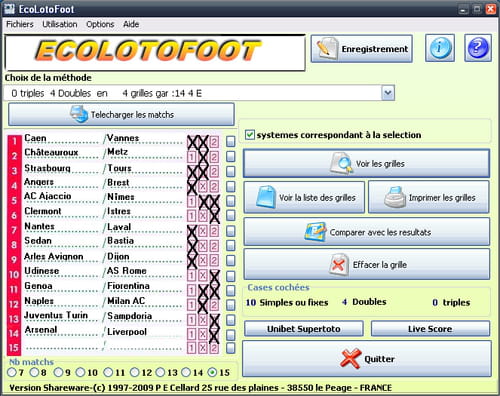Tick the checkbox beside Caen / Vannes row
This screenshot has height=396, width=500.
(x=230, y=142)
